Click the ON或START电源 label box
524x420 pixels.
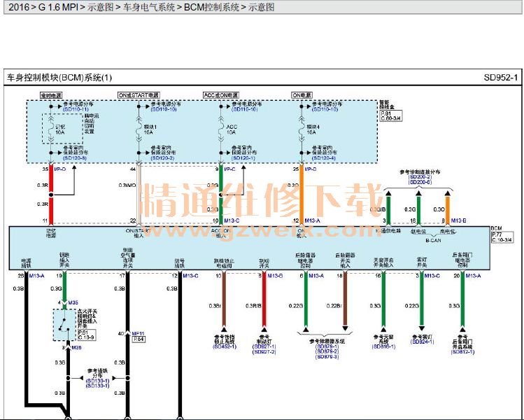(x=139, y=95)
